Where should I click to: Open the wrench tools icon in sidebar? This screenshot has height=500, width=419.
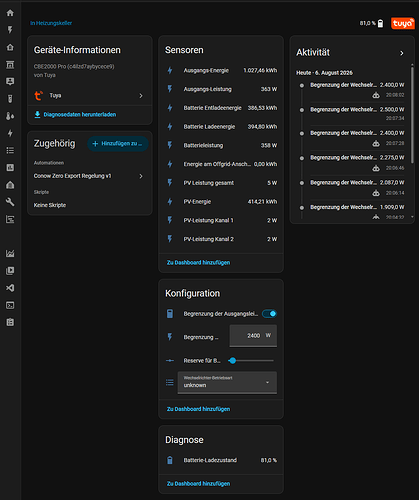point(10,202)
